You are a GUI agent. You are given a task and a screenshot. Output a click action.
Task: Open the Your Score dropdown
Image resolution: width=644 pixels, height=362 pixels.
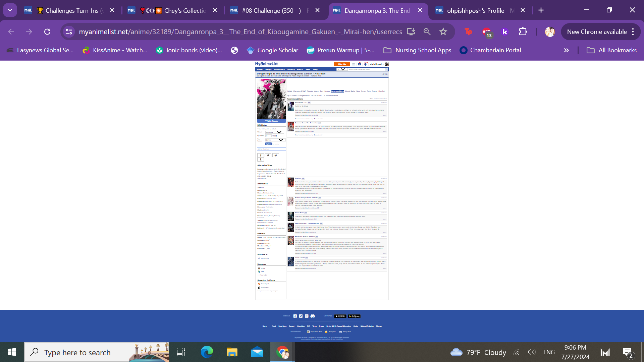click(275, 140)
